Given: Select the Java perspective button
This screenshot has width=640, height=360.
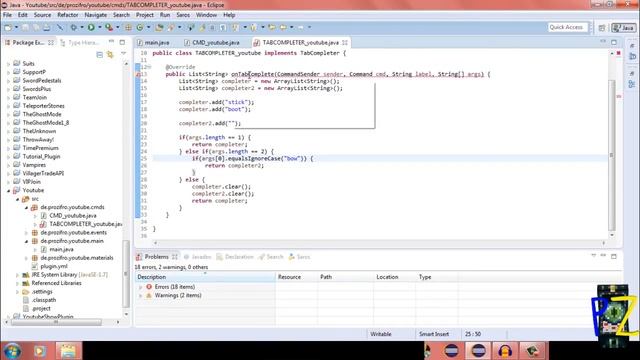Looking at the screenshot, I should (x=623, y=27).
